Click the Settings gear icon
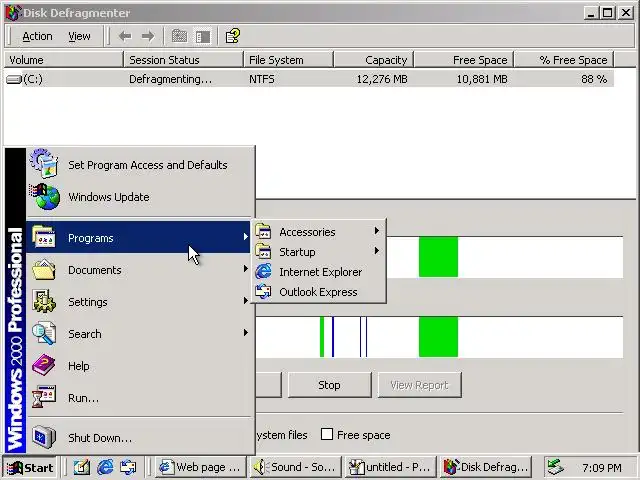The height and width of the screenshot is (480, 640). [x=44, y=302]
